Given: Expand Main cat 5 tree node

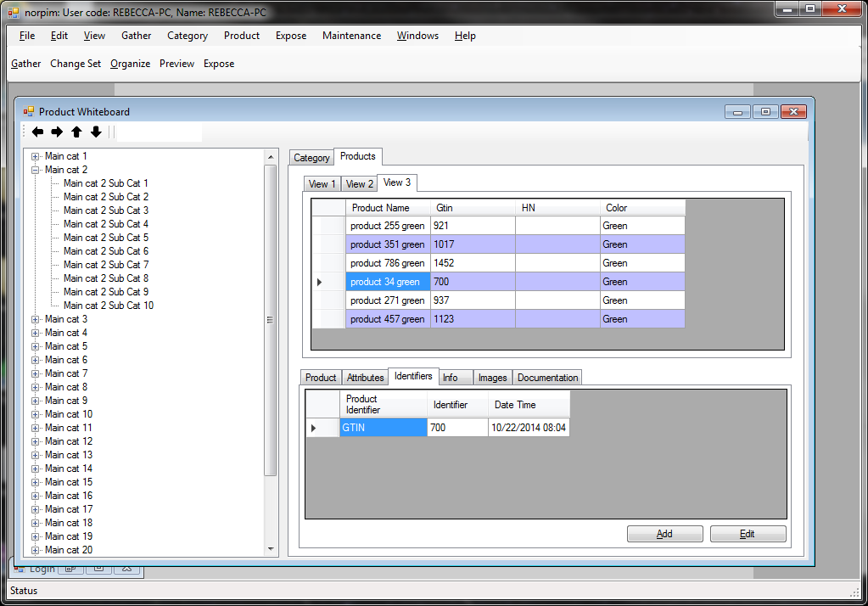Looking at the screenshot, I should 36,347.
